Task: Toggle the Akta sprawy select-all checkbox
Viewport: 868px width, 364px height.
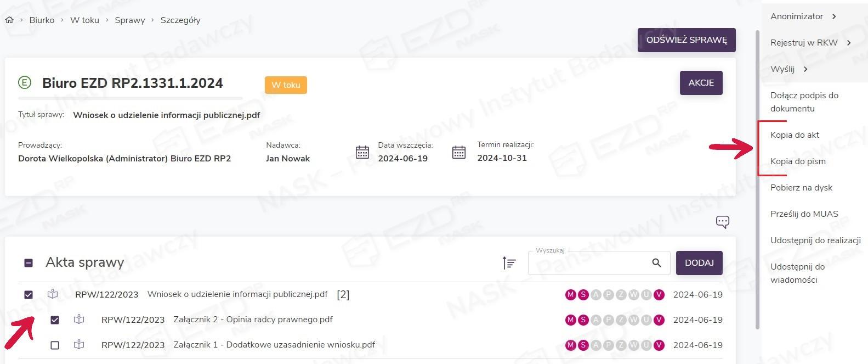Action: coord(29,263)
